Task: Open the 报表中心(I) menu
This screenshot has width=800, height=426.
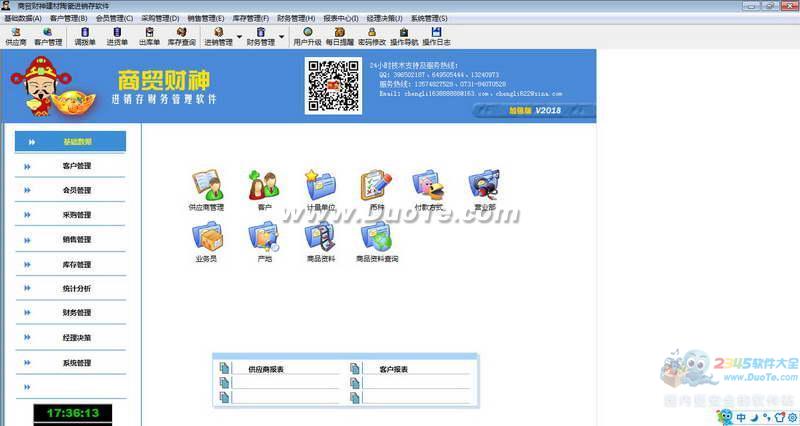Action: click(x=341, y=18)
